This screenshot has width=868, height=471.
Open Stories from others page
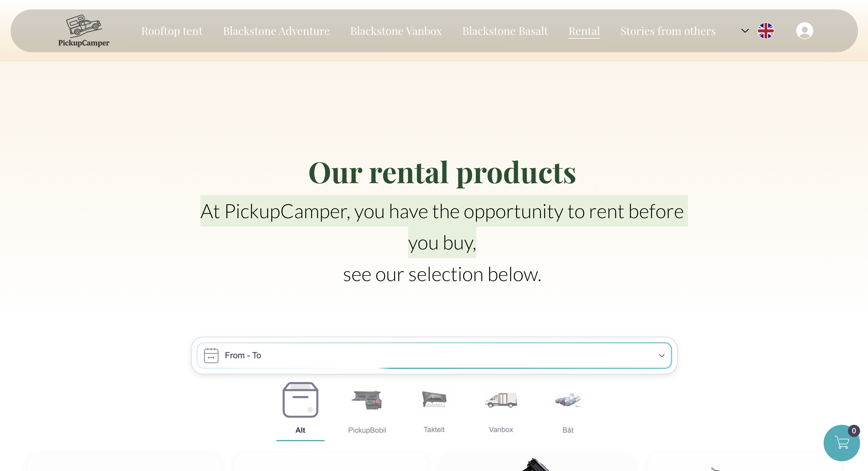(x=668, y=31)
